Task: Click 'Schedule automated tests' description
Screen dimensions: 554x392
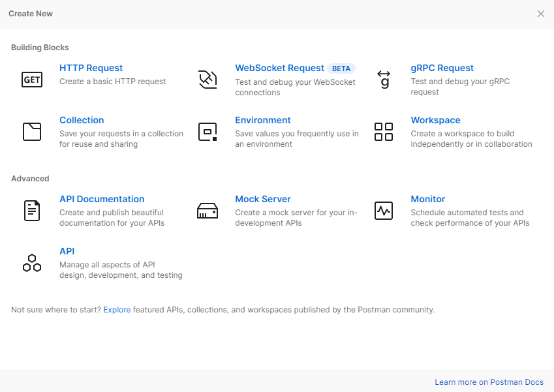Action: coord(470,218)
